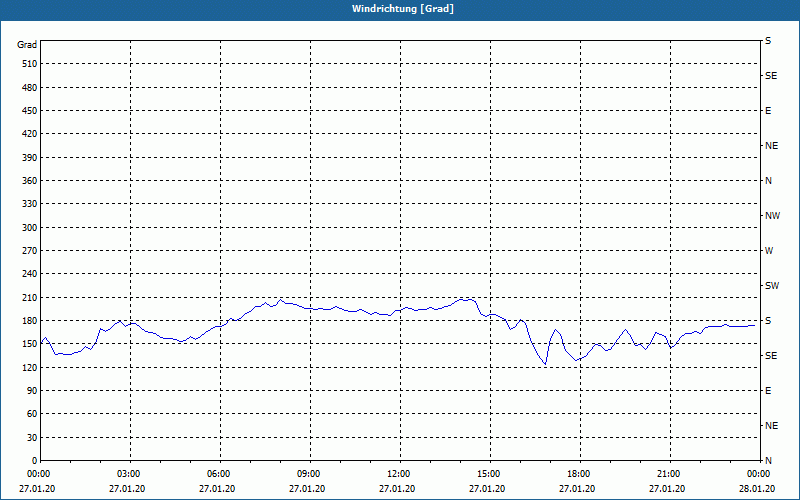The image size is (800, 500).
Task: Select the 240 y-axis value
Action: pos(30,273)
